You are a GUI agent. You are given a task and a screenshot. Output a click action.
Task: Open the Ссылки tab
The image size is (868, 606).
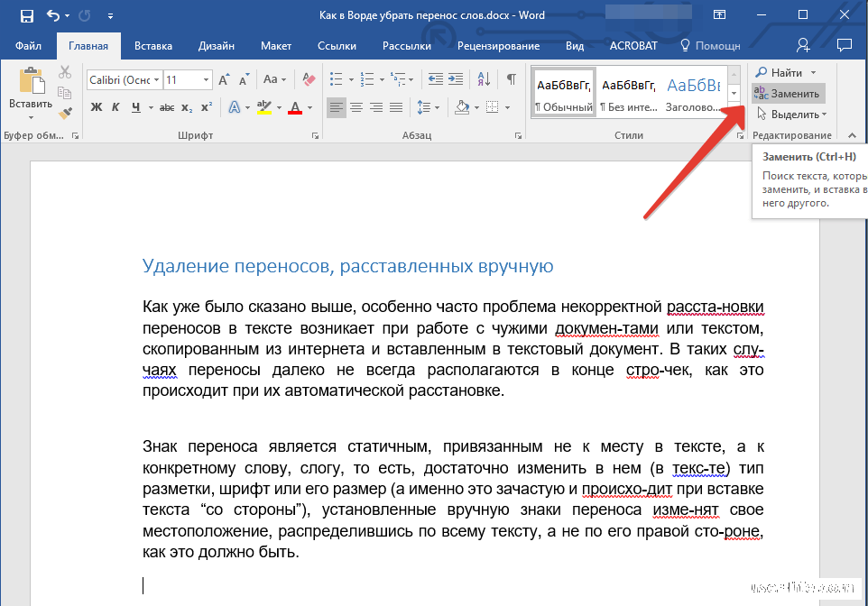click(x=337, y=46)
